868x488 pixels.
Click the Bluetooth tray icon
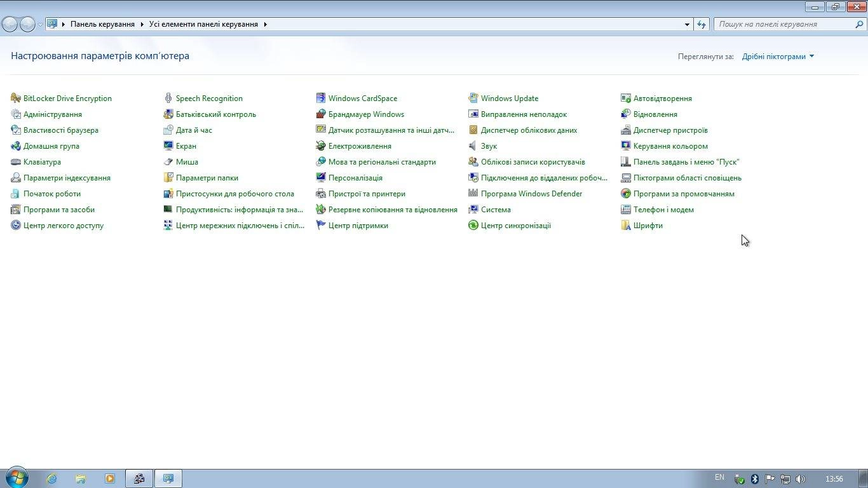(755, 479)
